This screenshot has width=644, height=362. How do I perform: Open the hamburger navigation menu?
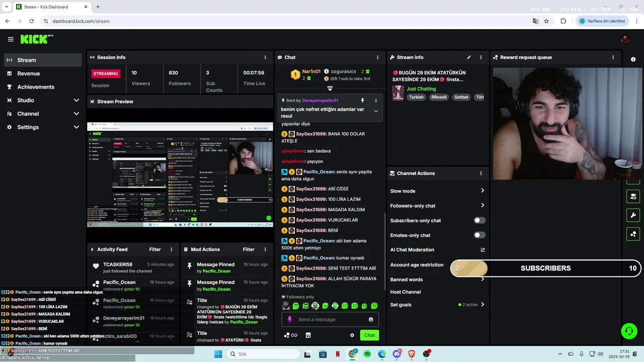point(11,39)
